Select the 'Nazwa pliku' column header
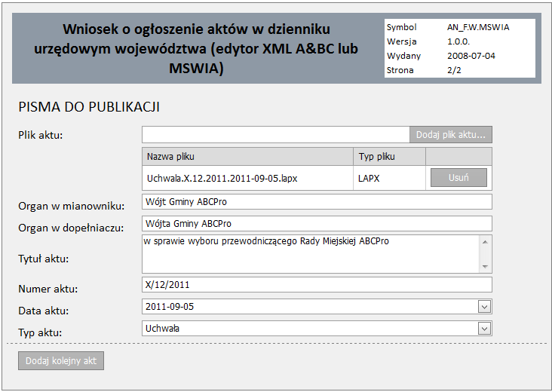This screenshot has height=392, width=552. click(248, 157)
